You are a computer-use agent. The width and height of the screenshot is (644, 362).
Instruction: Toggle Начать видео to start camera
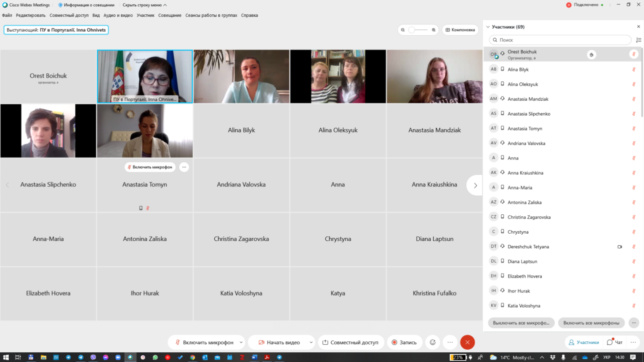(279, 342)
